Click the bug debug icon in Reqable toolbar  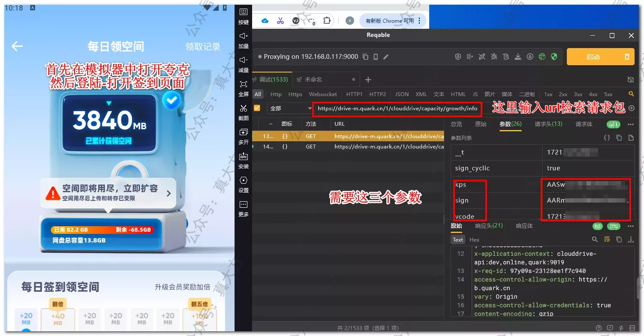tap(494, 57)
